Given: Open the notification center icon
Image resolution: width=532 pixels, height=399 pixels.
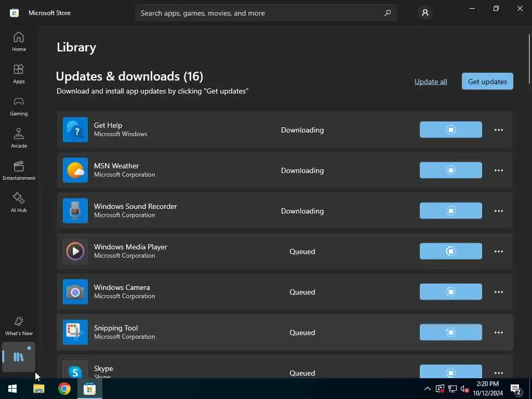Looking at the screenshot, I should [516, 389].
